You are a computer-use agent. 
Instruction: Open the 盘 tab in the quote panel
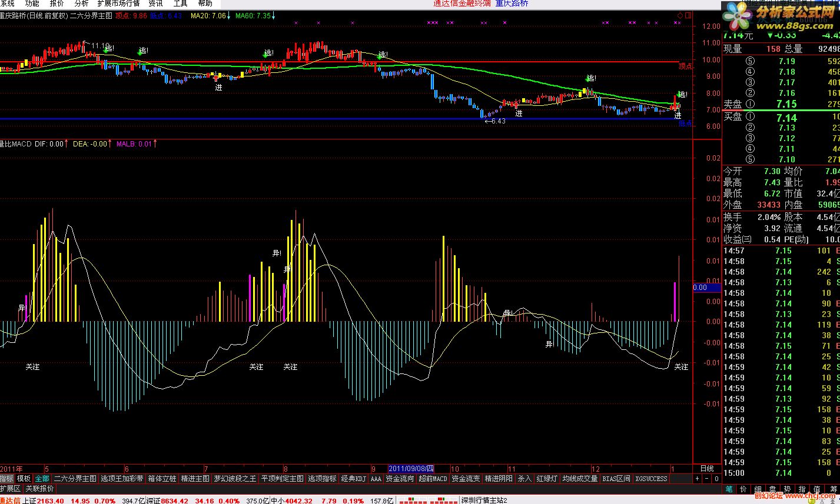tap(773, 489)
